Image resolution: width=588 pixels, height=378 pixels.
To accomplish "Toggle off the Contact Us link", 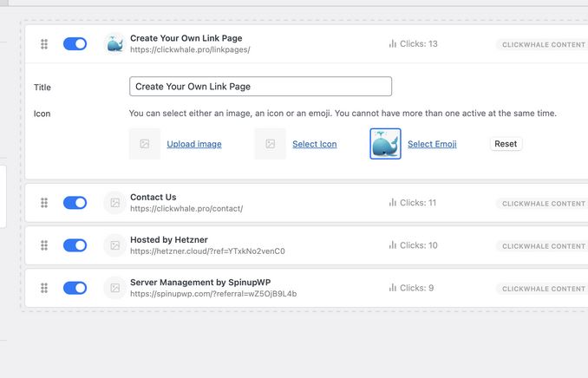I will 75,203.
